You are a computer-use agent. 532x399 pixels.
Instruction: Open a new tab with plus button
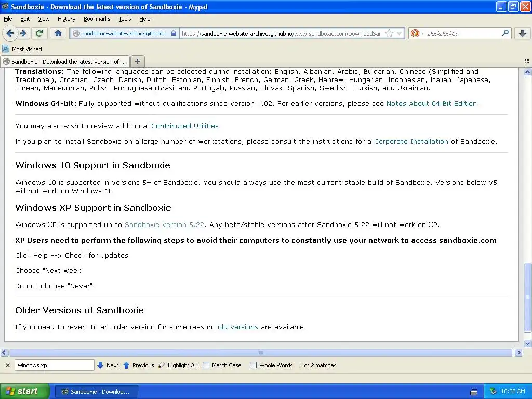point(137,61)
